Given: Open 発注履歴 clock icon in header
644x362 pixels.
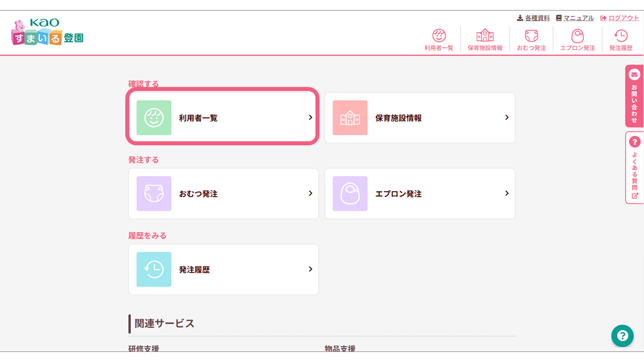Looking at the screenshot, I should [620, 36].
